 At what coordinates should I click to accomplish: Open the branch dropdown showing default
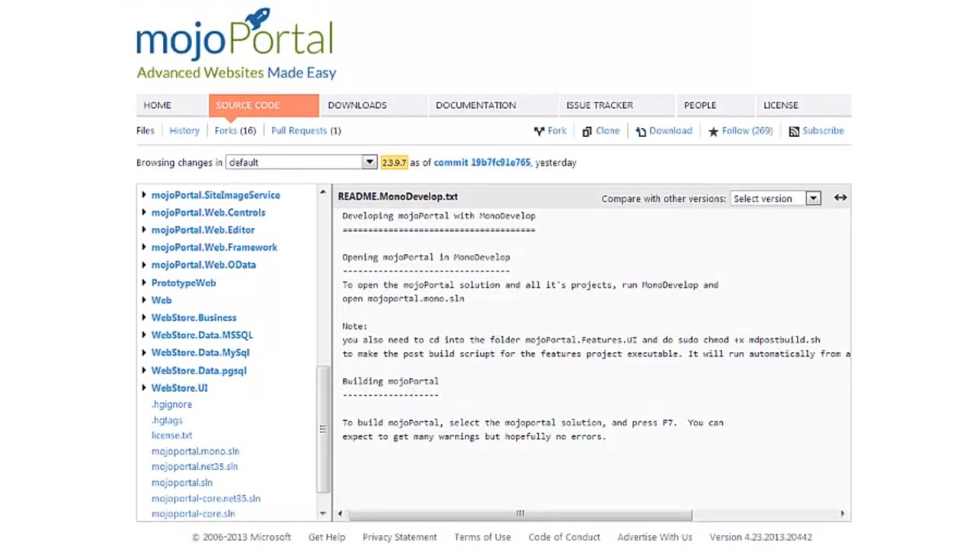click(301, 162)
